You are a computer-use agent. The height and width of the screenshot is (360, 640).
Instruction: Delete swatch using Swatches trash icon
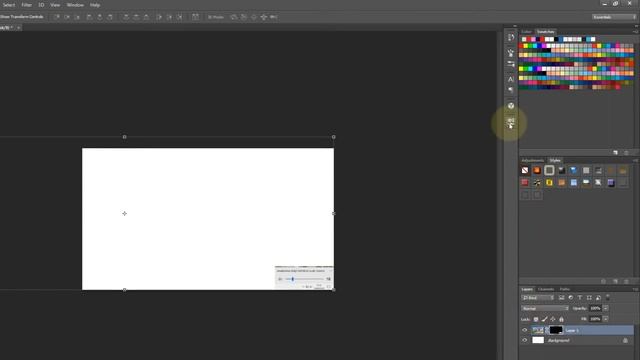click(x=627, y=153)
